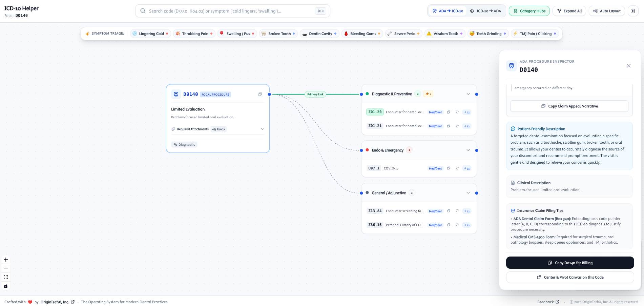The height and width of the screenshot is (306, 644).
Task: Collapse Diagnostic & Preventive group
Action: 468,94
